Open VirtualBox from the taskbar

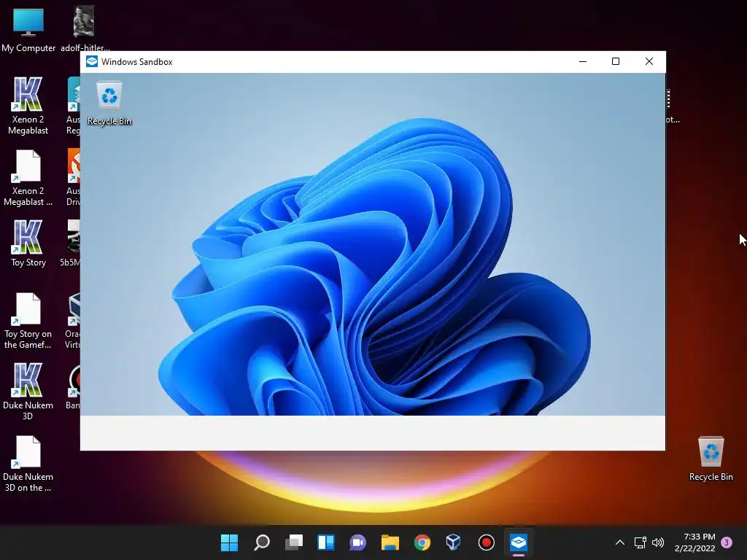tap(454, 542)
